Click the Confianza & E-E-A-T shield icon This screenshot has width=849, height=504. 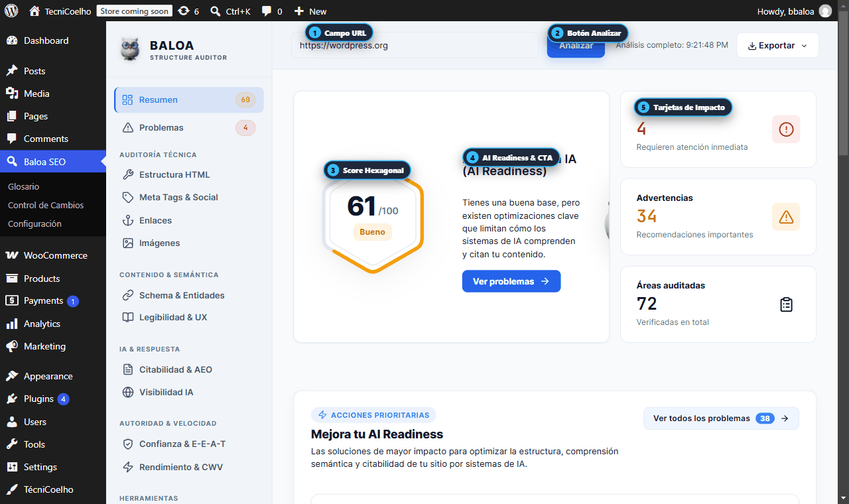coord(128,444)
